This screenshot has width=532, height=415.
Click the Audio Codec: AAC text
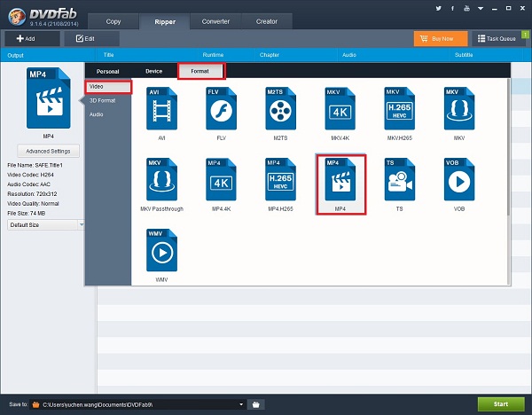[29, 184]
